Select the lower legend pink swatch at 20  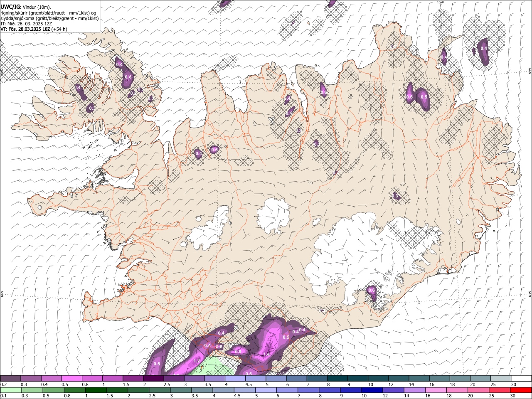tap(478, 390)
